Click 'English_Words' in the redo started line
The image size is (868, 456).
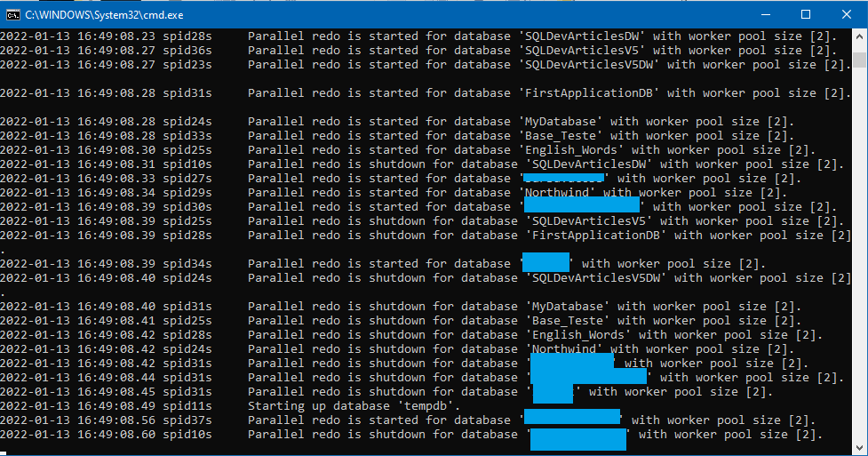point(572,150)
